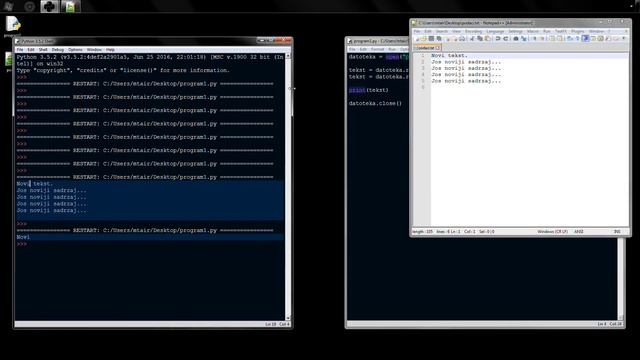Click Copy icon in Notepad++ toolbar
The width and height of the screenshot is (640, 360).
(x=480, y=38)
